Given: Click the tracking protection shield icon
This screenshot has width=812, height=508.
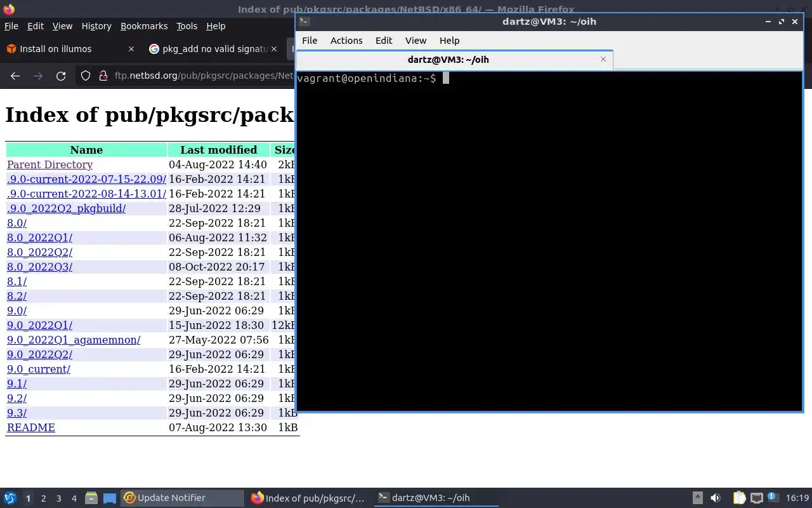Looking at the screenshot, I should pos(86,76).
